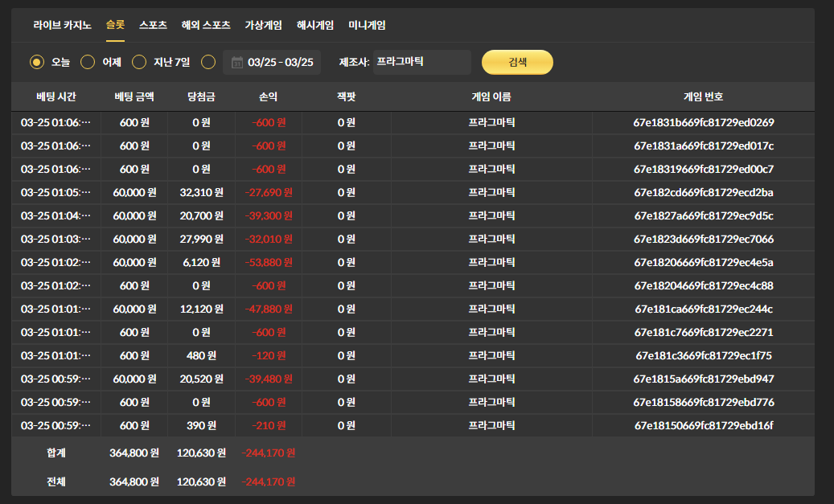Click game number 67e18150669fc81729ebd16f
Image resolution: width=834 pixels, height=504 pixels.
(703, 425)
